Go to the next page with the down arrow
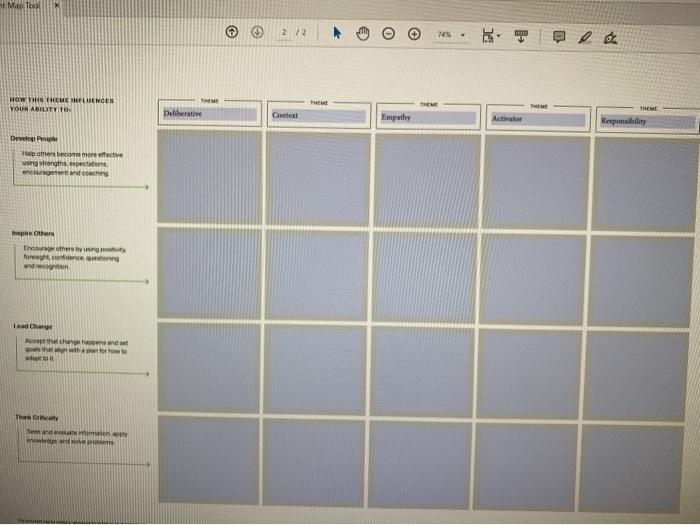Image resolution: width=700 pixels, height=525 pixels. coord(257,32)
